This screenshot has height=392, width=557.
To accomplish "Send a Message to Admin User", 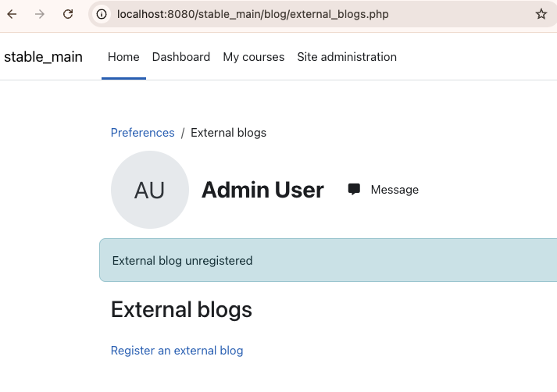I will [395, 190].
